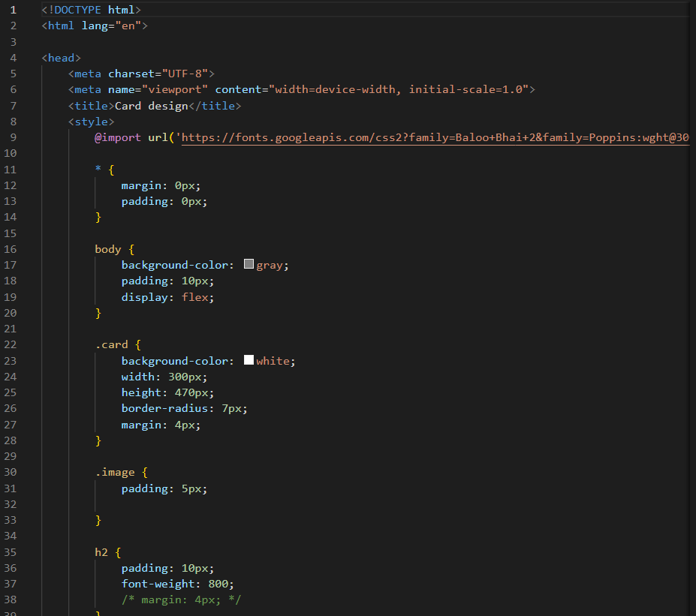Viewport: 696px width, 616px height.
Task: Click line number 1 in the gutter
Action: click(x=13, y=10)
